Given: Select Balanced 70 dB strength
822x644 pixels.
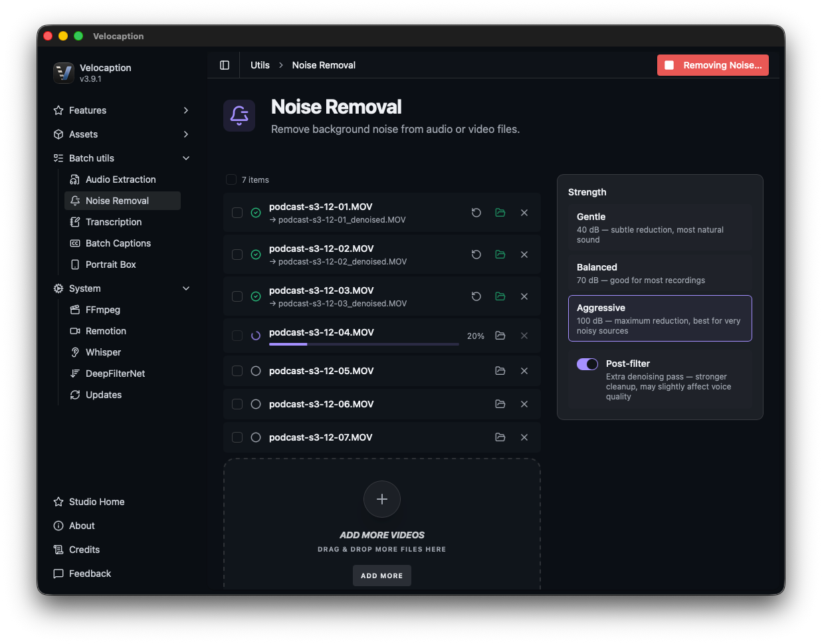Looking at the screenshot, I should pyautogui.click(x=660, y=273).
